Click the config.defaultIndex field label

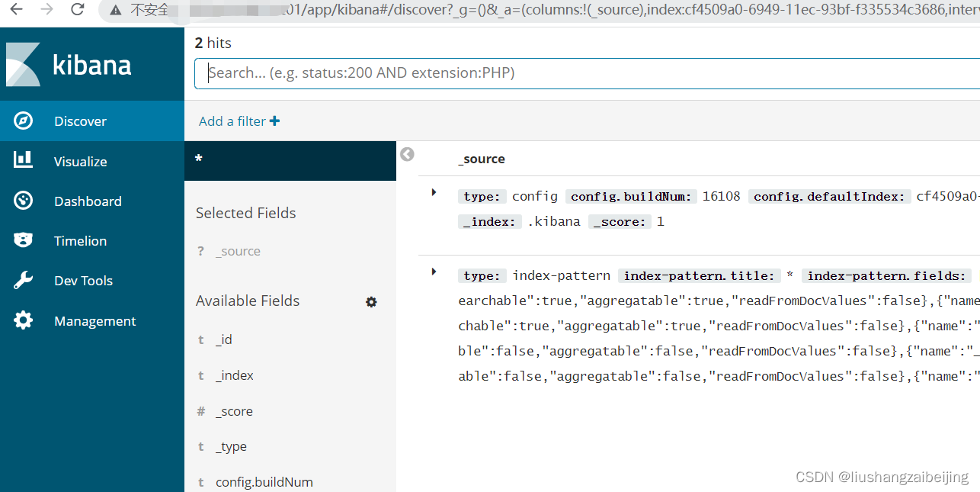coord(829,196)
